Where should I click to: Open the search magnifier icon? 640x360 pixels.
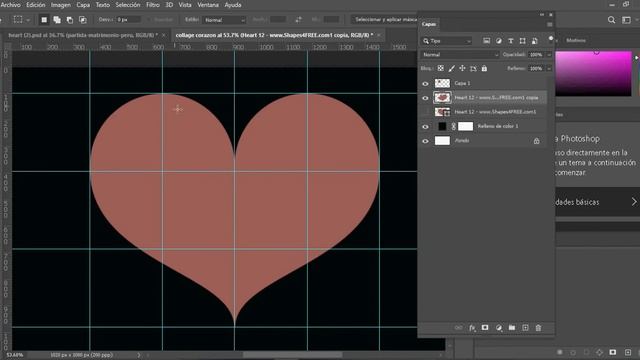pos(611,20)
